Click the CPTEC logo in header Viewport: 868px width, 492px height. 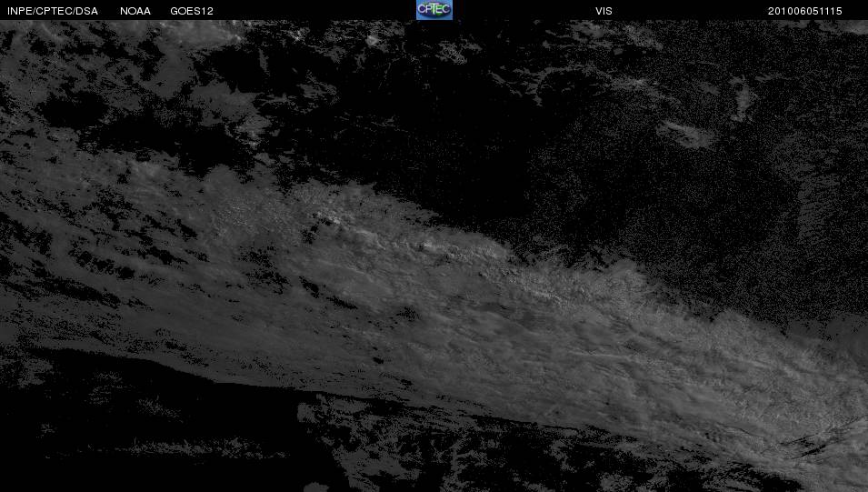tap(434, 10)
